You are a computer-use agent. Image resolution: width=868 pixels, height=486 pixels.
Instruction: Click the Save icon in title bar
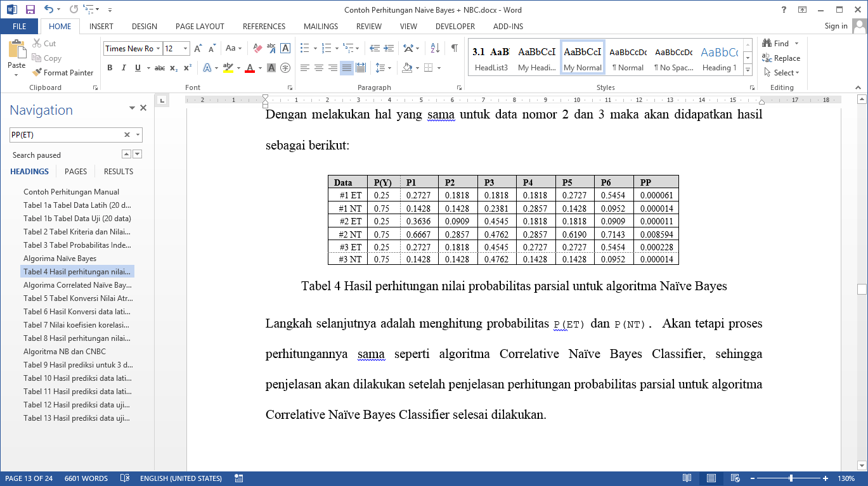pyautogui.click(x=30, y=10)
